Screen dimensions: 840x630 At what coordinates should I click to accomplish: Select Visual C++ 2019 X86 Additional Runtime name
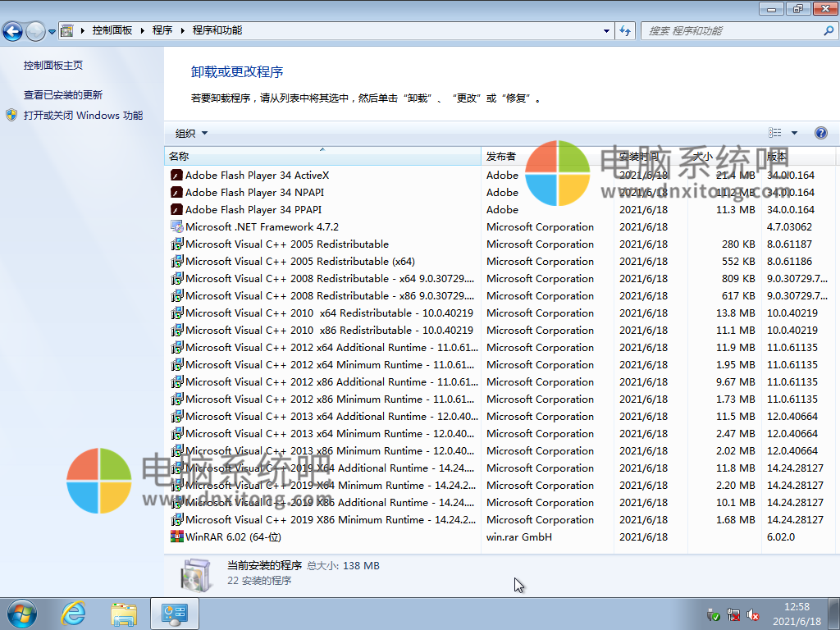click(330, 503)
